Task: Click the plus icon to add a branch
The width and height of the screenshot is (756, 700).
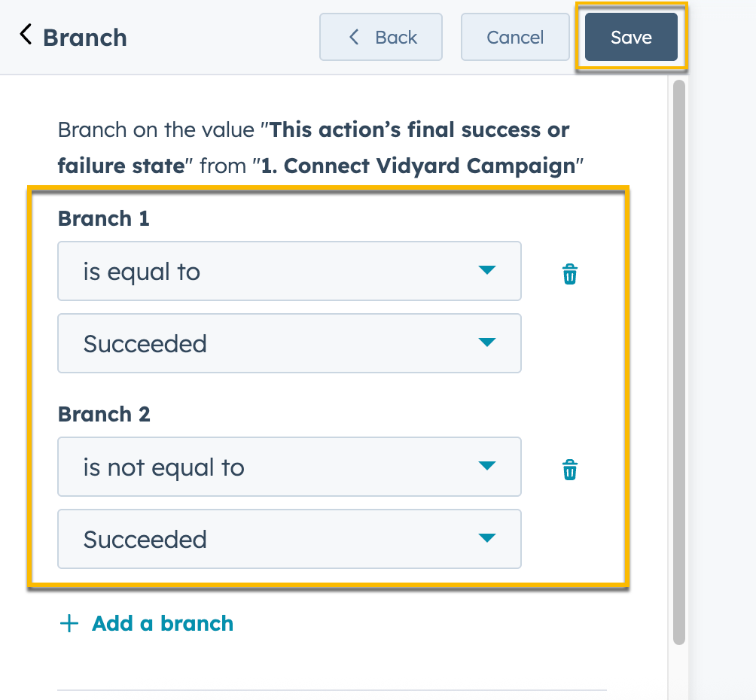Action: click(x=69, y=623)
